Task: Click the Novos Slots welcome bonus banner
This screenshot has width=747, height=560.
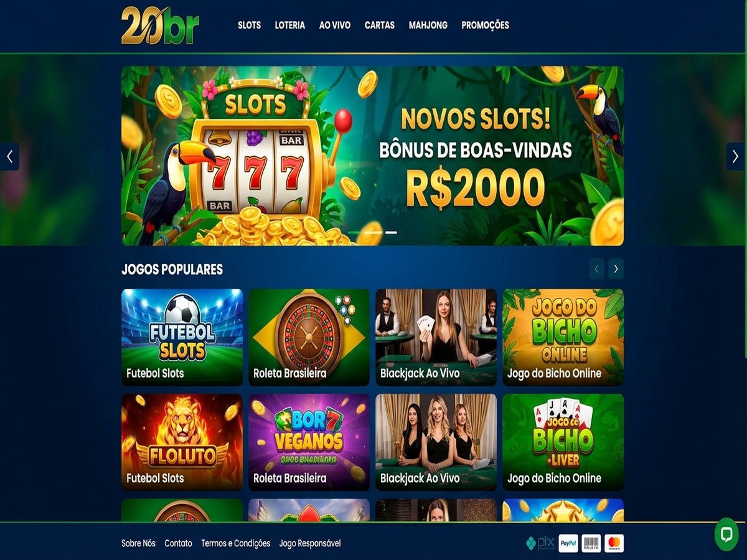Action: [x=372, y=156]
